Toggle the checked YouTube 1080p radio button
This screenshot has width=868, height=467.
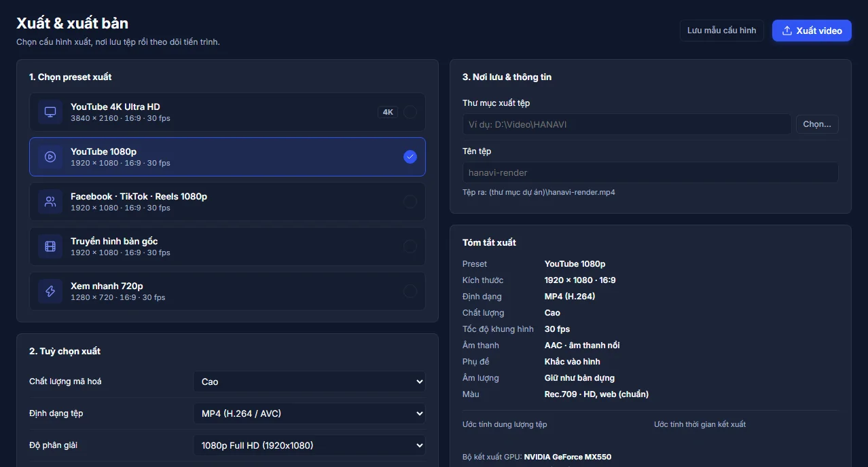[x=410, y=157]
